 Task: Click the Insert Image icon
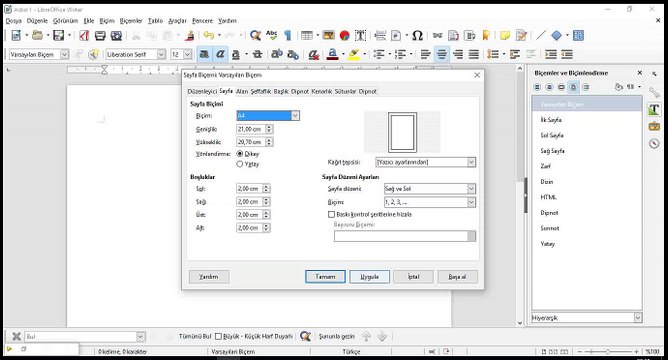point(328,36)
